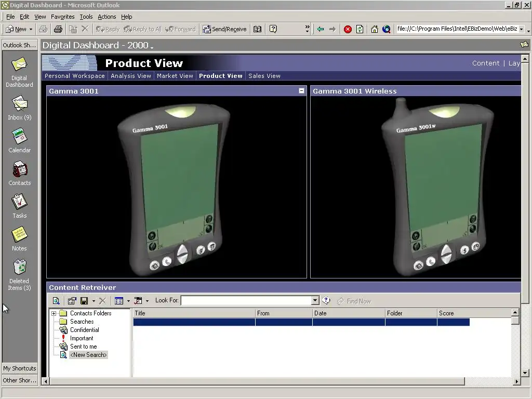Minimize the Gamma 3001 panel

301,90
